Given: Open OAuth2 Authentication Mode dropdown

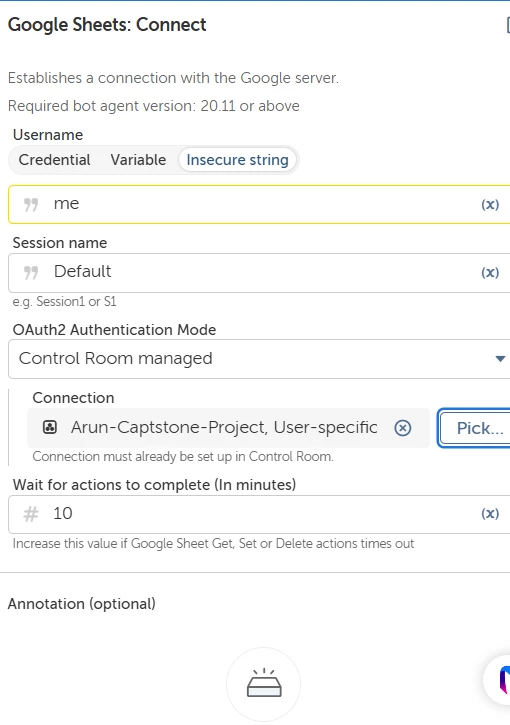Looking at the screenshot, I should point(259,359).
